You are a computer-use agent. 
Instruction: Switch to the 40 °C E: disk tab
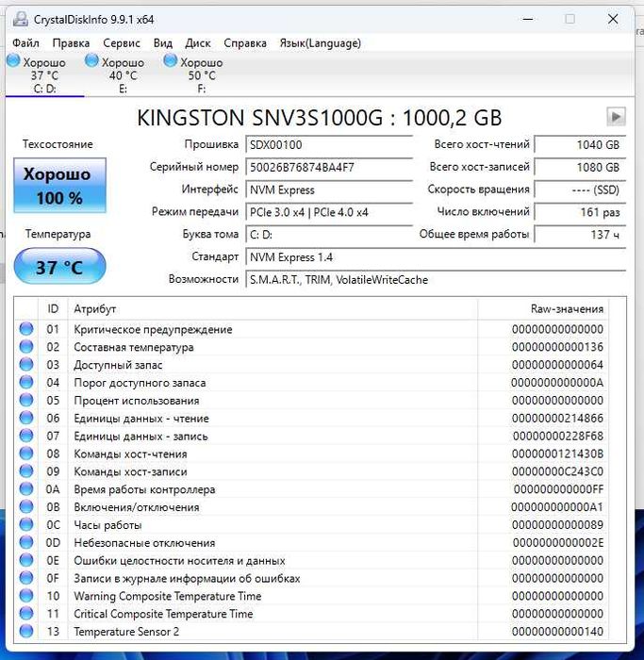coord(123,74)
